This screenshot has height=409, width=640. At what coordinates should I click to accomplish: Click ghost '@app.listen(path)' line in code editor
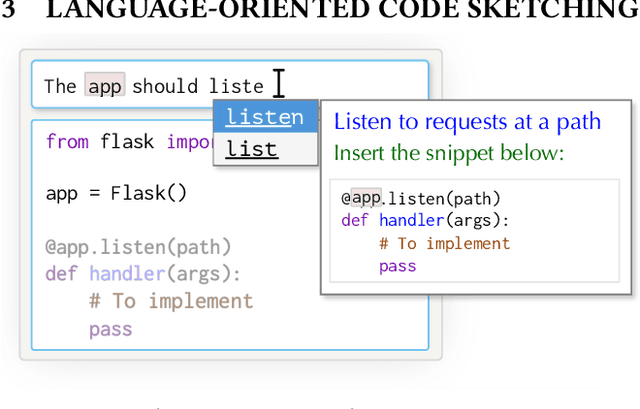pos(138,246)
